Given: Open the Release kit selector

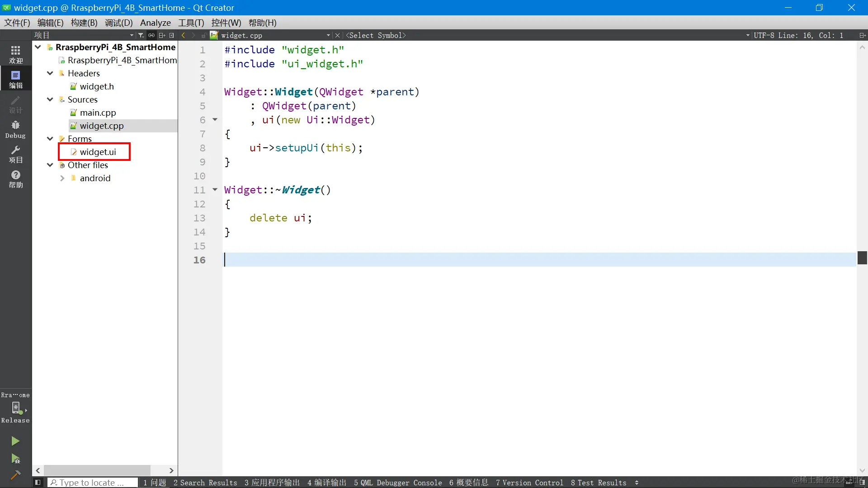Looking at the screenshot, I should [16, 408].
